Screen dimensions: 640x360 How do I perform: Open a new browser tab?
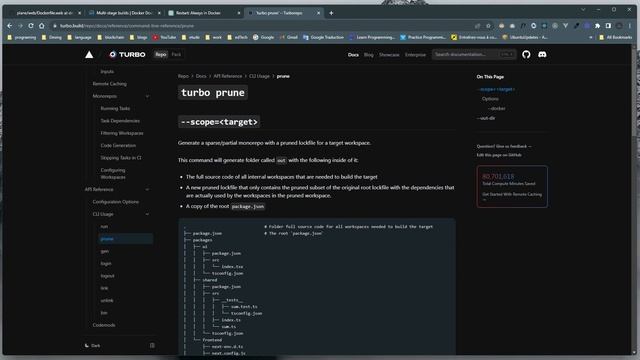tap(331, 13)
